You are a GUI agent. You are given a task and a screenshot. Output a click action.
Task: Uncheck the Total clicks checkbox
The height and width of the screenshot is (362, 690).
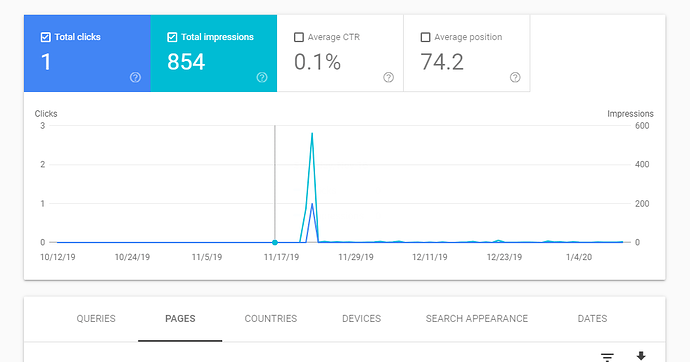(x=45, y=37)
